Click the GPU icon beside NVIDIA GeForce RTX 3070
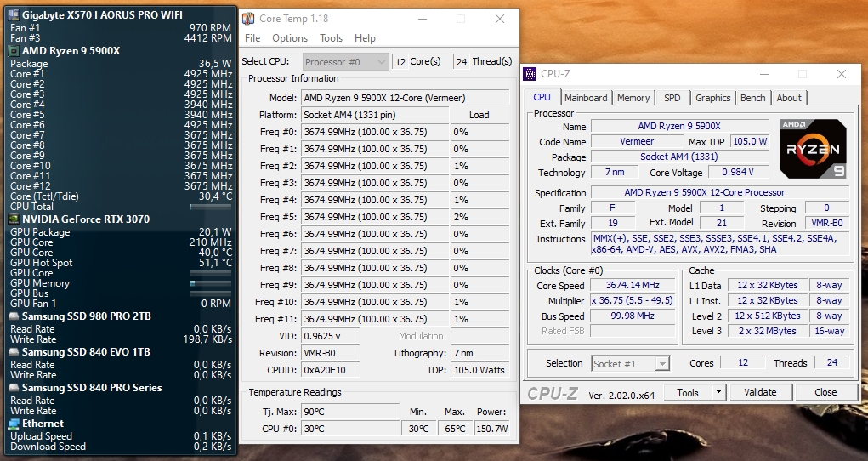868x461 pixels. (14, 219)
